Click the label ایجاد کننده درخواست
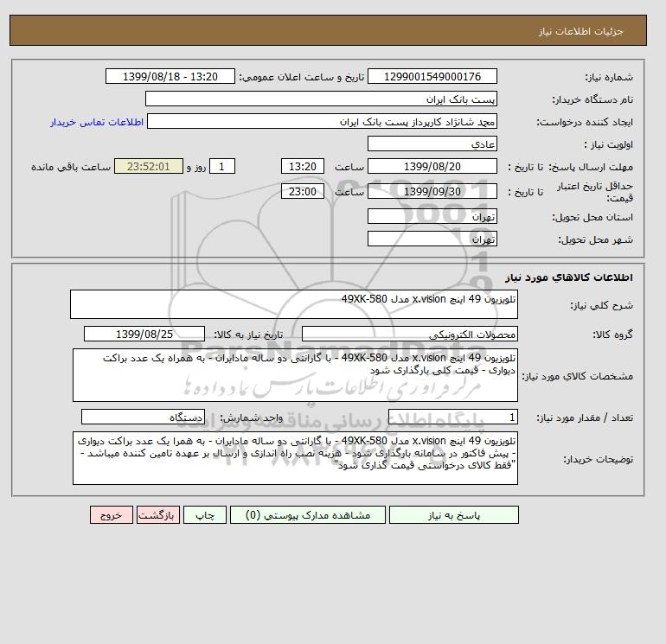Image resolution: width=666 pixels, height=644 pixels. coord(585,122)
